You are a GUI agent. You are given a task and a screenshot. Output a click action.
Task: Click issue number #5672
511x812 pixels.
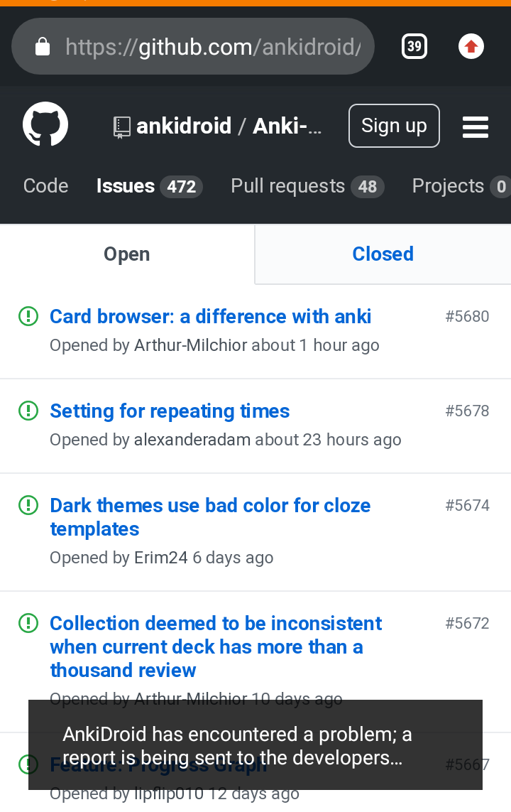pos(467,623)
